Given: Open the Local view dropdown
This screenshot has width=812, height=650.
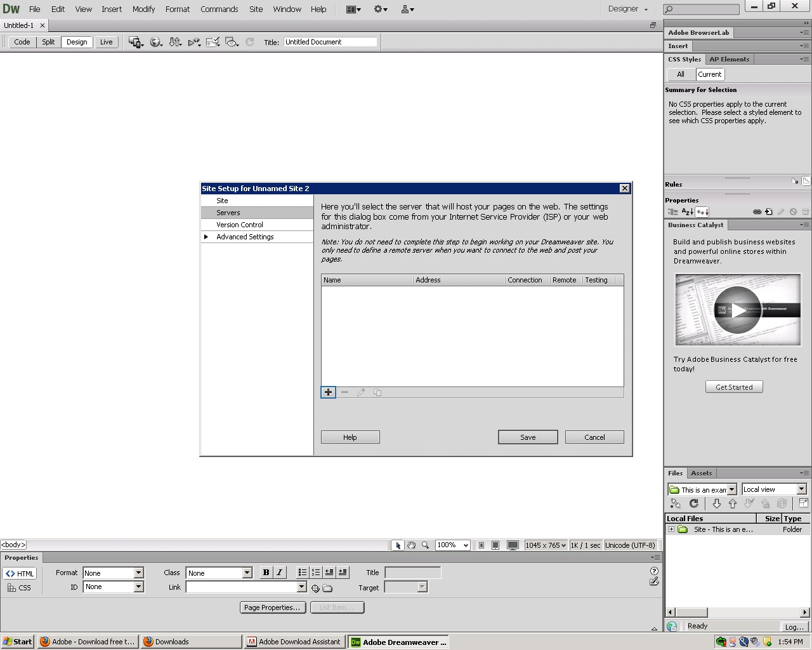Looking at the screenshot, I should pyautogui.click(x=774, y=489).
